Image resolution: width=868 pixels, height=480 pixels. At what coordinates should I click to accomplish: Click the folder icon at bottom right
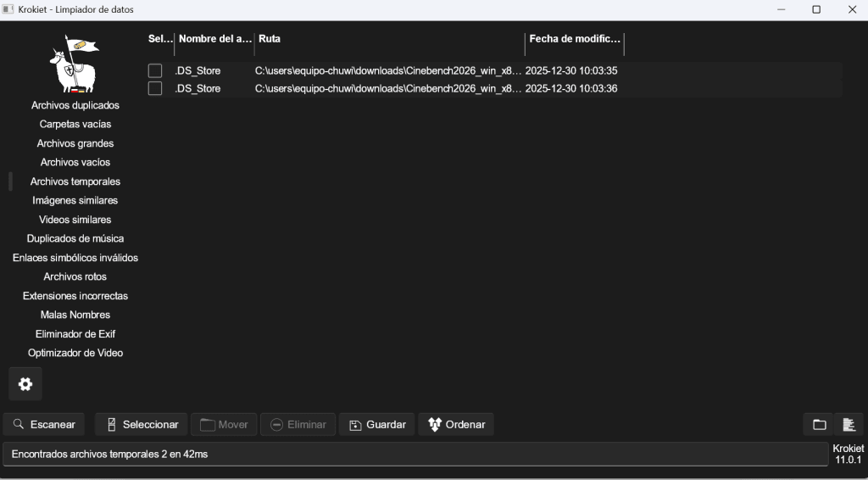(x=819, y=425)
